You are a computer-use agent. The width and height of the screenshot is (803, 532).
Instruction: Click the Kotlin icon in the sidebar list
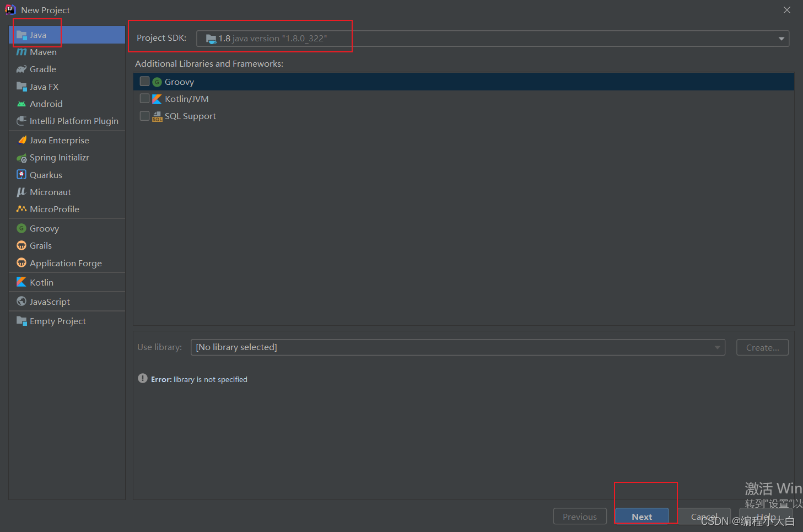pyautogui.click(x=21, y=282)
